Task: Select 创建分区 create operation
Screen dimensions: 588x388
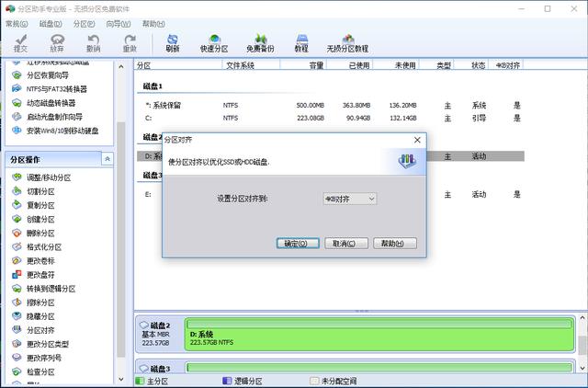Action: point(33,219)
